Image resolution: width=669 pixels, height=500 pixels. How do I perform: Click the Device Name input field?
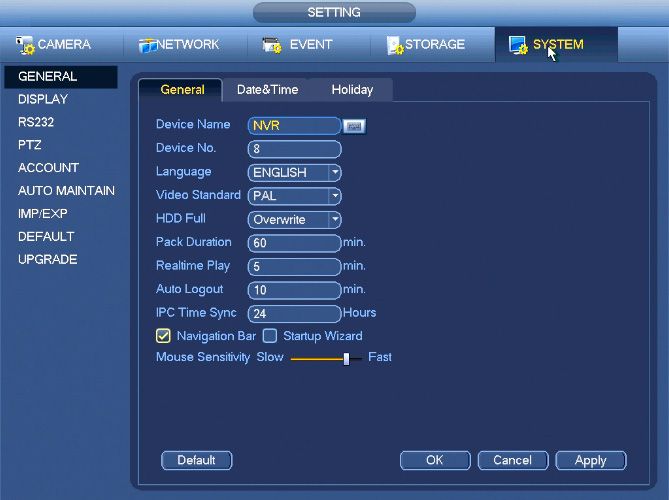point(294,126)
